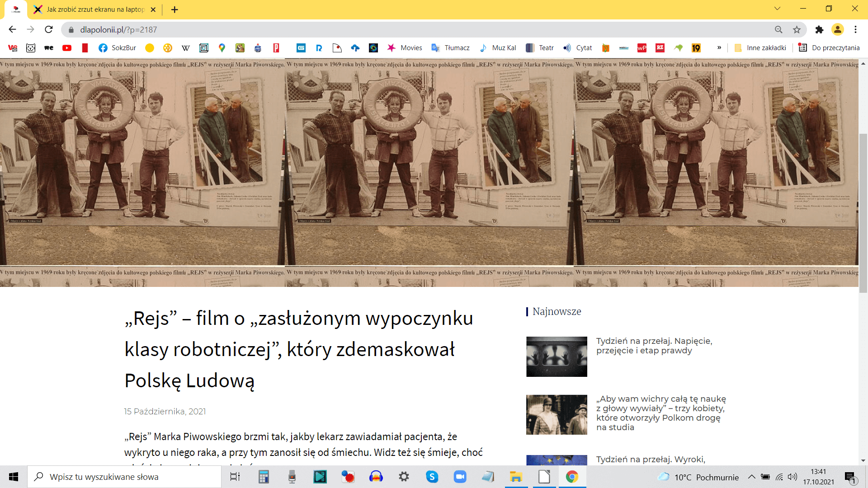Show hidden system tray icons
Viewport: 868px width, 488px height.
pos(751,477)
